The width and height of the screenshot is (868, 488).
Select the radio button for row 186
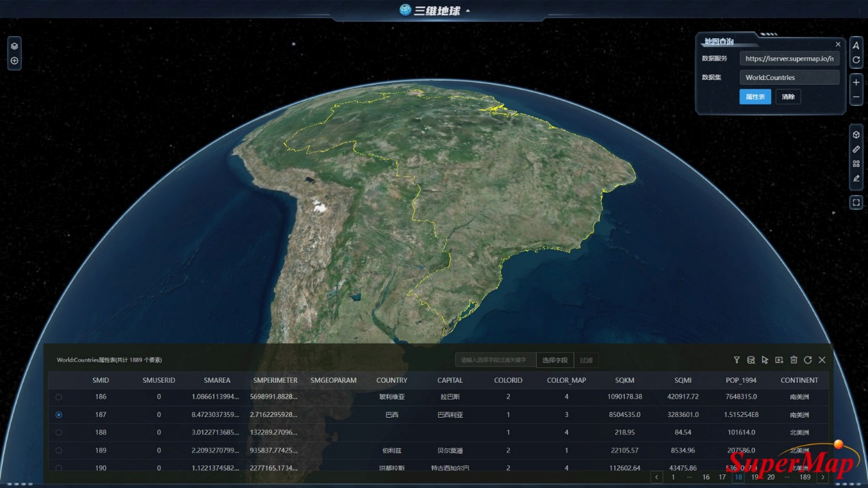pos(59,397)
